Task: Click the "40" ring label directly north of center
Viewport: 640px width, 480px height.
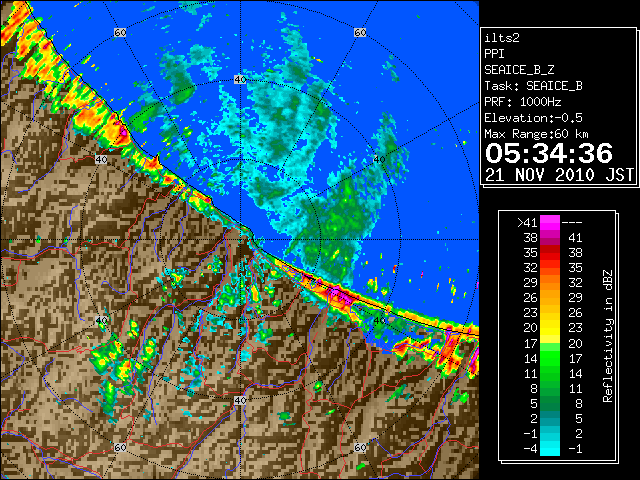Action: (x=240, y=79)
